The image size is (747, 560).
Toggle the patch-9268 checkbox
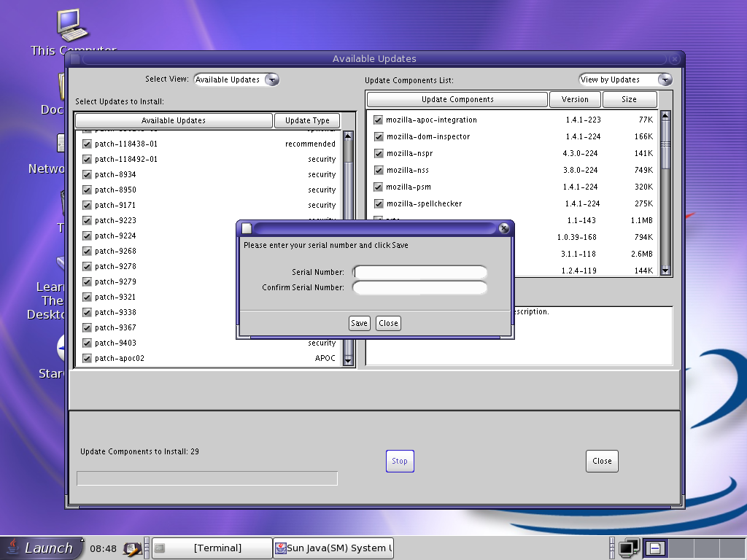pos(87,251)
